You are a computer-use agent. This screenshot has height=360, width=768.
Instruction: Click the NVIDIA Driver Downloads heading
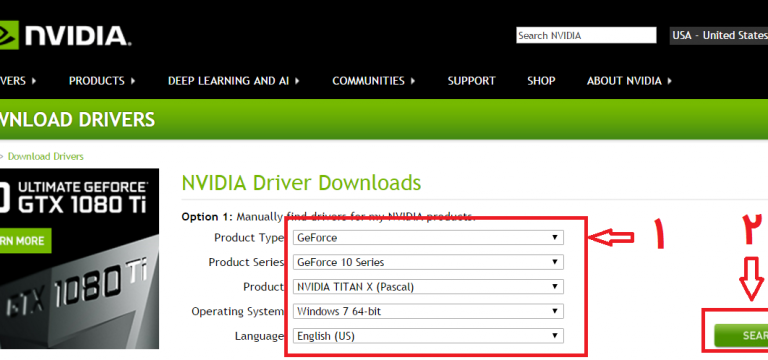[301, 183]
